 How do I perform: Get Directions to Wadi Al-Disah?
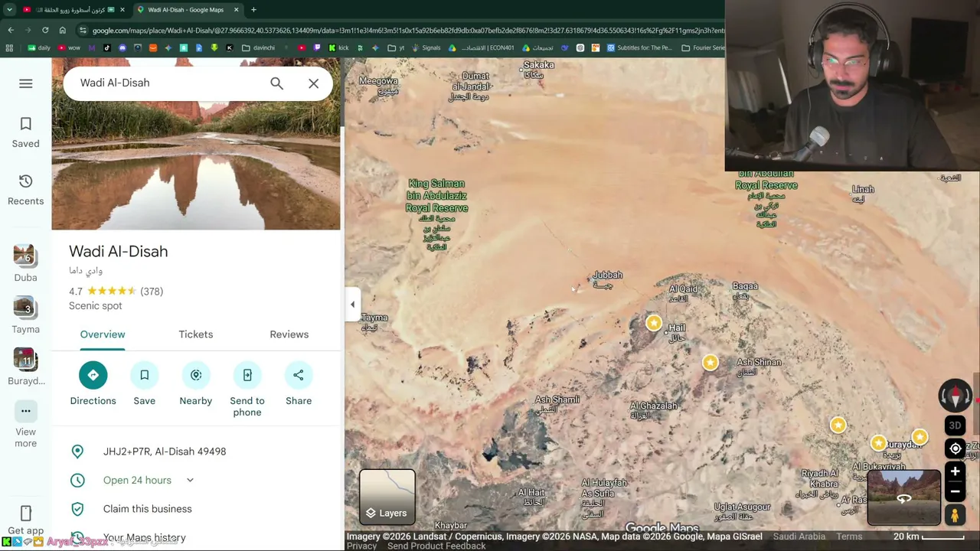click(x=93, y=384)
